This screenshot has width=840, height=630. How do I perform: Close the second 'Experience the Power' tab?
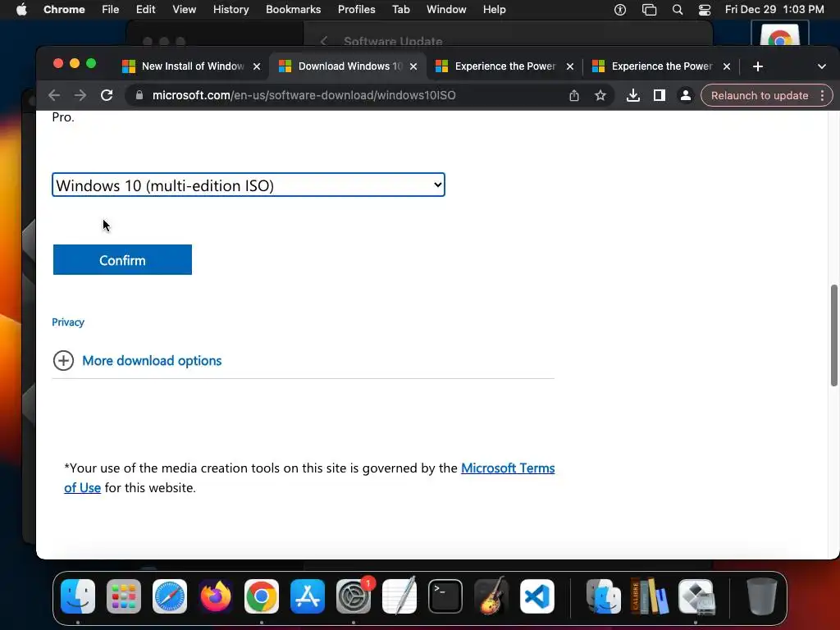[727, 66]
